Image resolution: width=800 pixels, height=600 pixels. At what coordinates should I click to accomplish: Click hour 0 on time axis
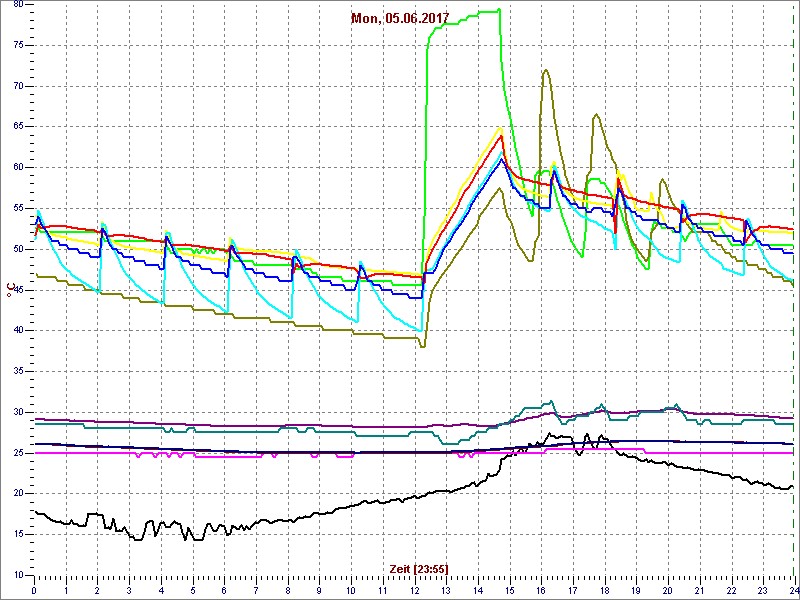[34, 590]
